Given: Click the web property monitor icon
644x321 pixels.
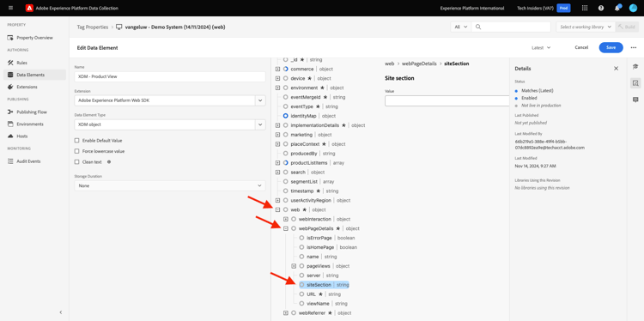Looking at the screenshot, I should point(119,27).
